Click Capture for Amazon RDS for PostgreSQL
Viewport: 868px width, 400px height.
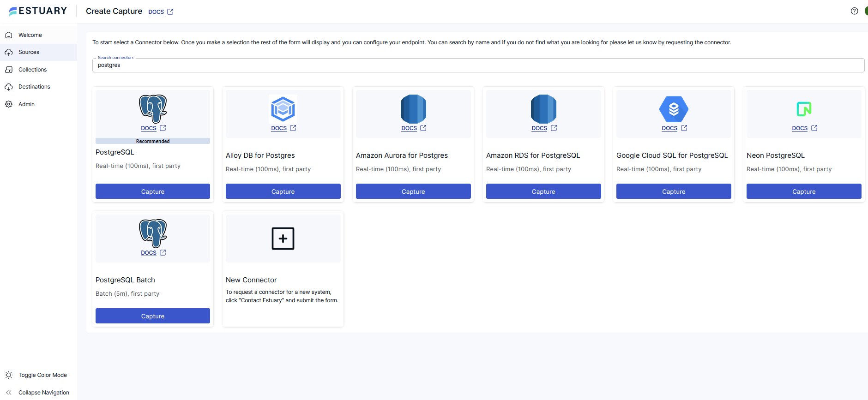[x=543, y=191]
